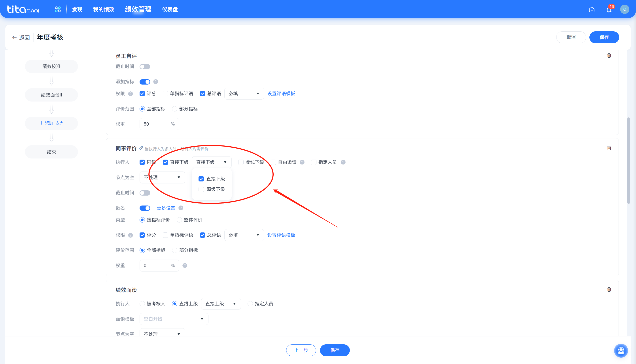
Task: Open 仪表盘 in top navigation
Action: pos(170,9)
